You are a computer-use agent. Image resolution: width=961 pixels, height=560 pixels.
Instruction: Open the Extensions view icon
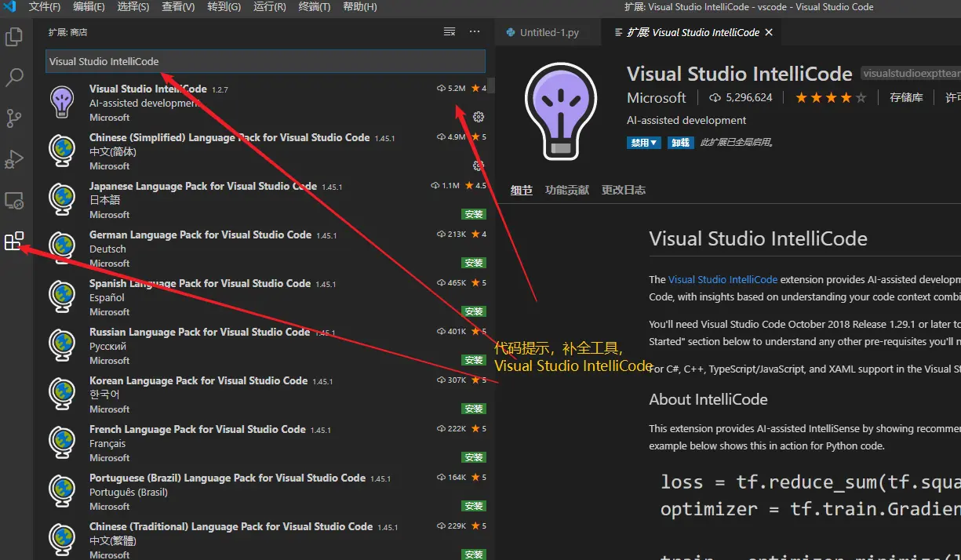pos(14,242)
